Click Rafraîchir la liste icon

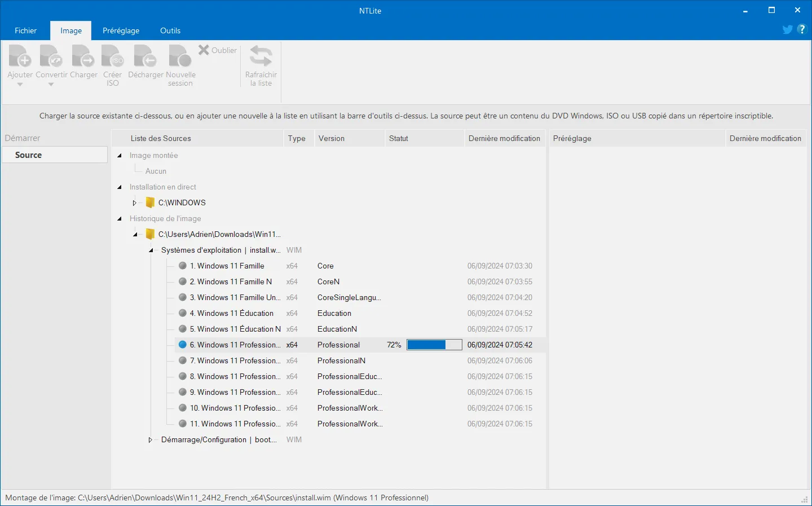tap(261, 56)
